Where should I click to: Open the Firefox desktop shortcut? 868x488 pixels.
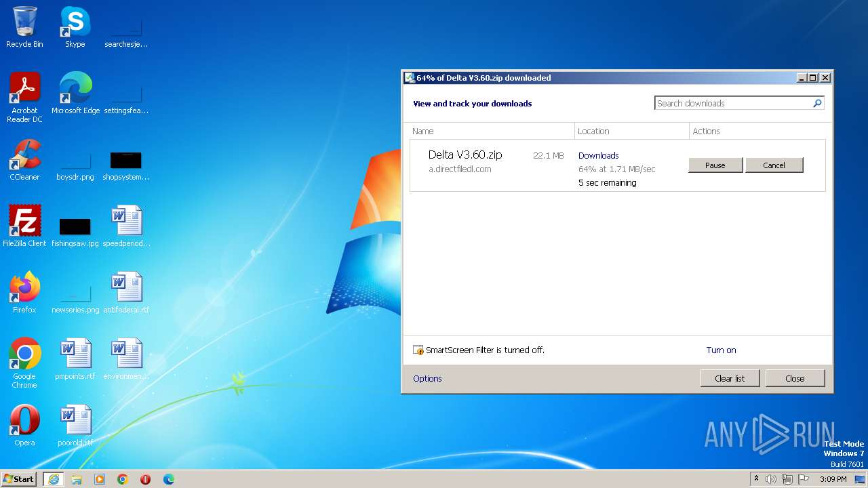(x=24, y=293)
